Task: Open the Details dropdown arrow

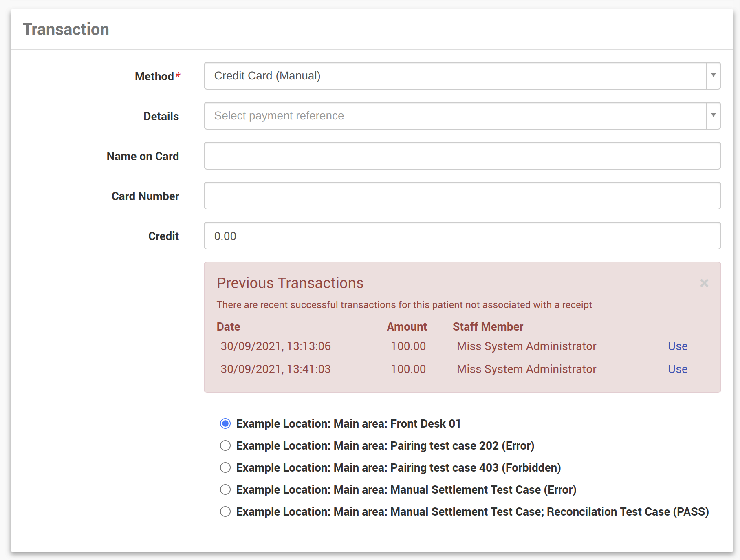Action: pyautogui.click(x=713, y=115)
